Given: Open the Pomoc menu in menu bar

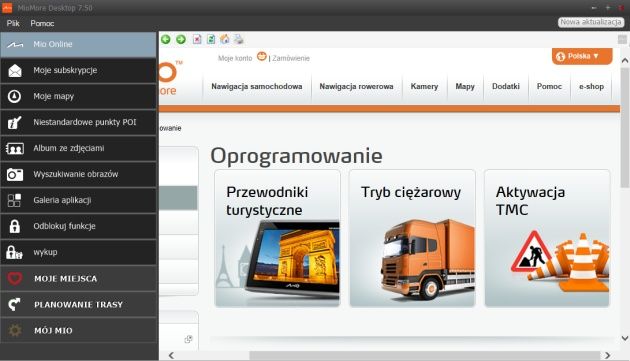Looking at the screenshot, I should [42, 23].
